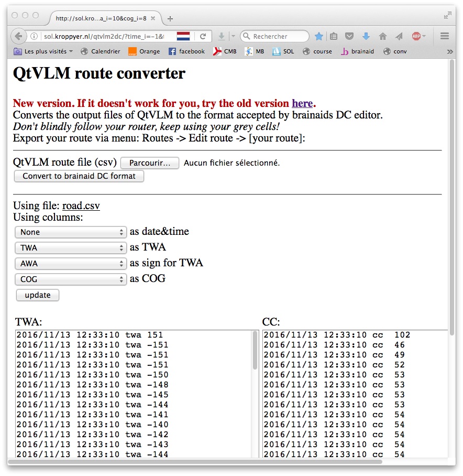Open the Firefox hamburger menu
Image resolution: width=463 pixels, height=476 pixels.
pyautogui.click(x=445, y=36)
